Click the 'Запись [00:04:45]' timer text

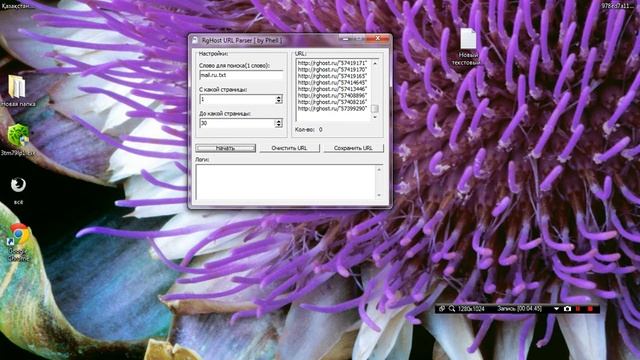click(x=519, y=309)
